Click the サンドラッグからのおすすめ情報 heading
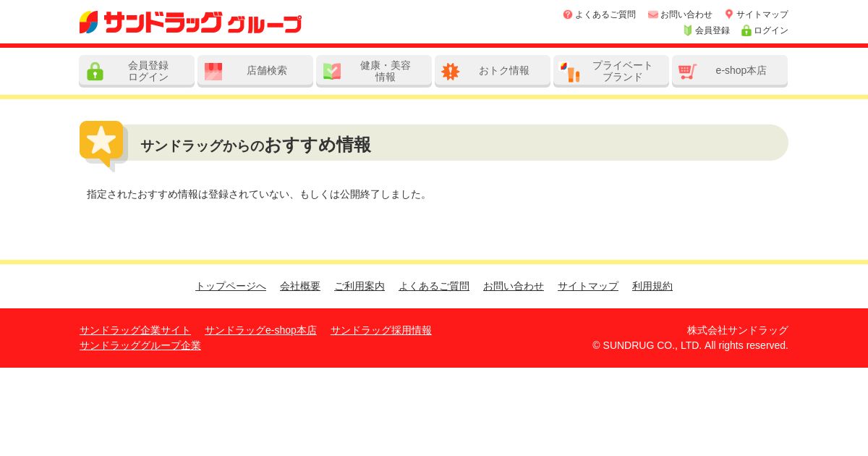 [255, 145]
